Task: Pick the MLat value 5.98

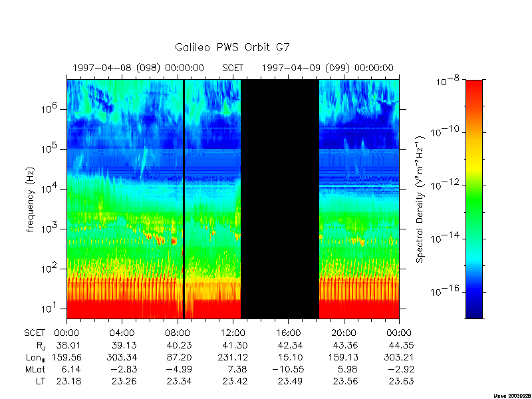Action: [x=348, y=369]
